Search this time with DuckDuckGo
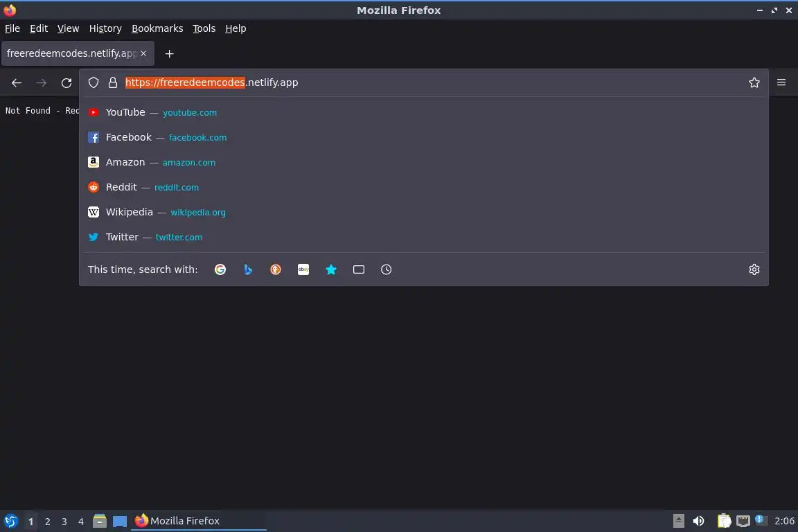Viewport: 798px width, 532px height. 275,269
